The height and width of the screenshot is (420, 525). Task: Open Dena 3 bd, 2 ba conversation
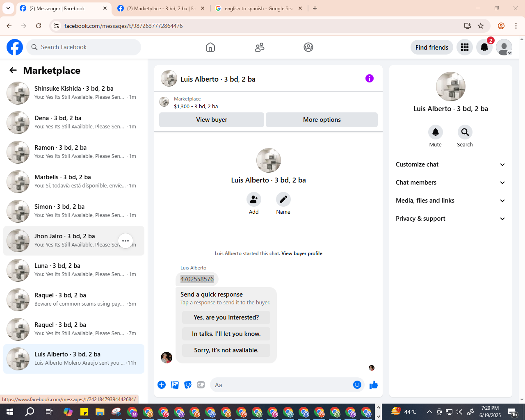74,123
